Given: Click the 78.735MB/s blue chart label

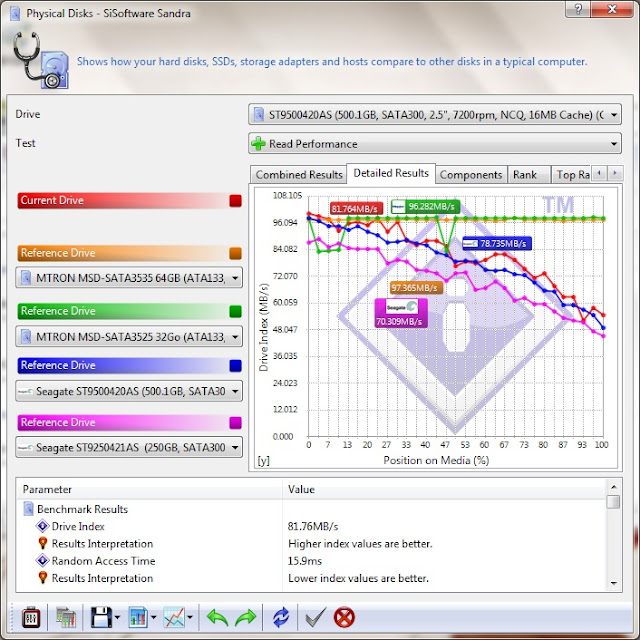Looking at the screenshot, I should (x=497, y=244).
